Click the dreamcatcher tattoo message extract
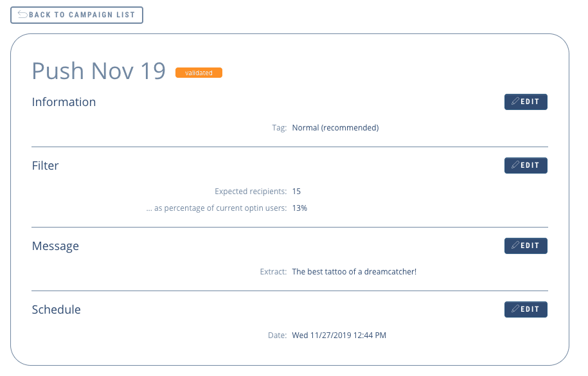The height and width of the screenshot is (376, 588). 354,271
